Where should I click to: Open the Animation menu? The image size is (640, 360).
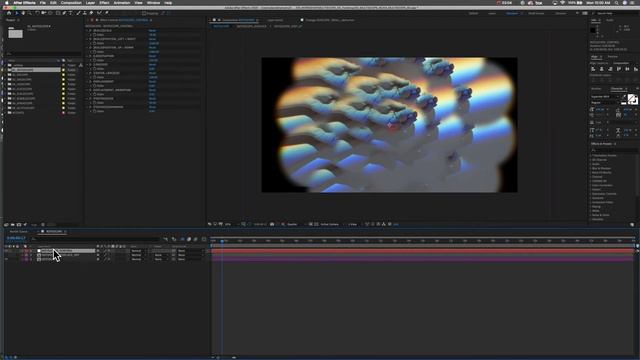pos(122,3)
